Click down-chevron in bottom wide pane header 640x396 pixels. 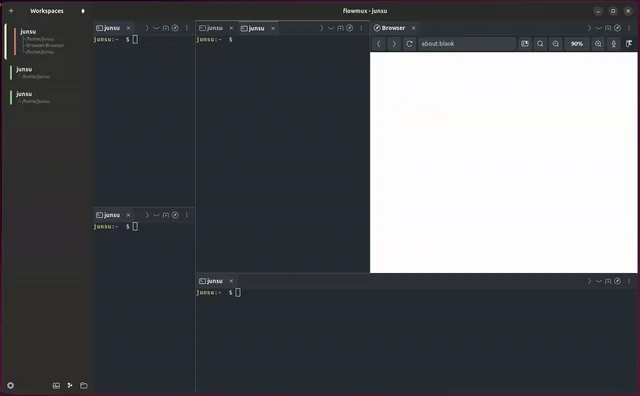click(598, 281)
